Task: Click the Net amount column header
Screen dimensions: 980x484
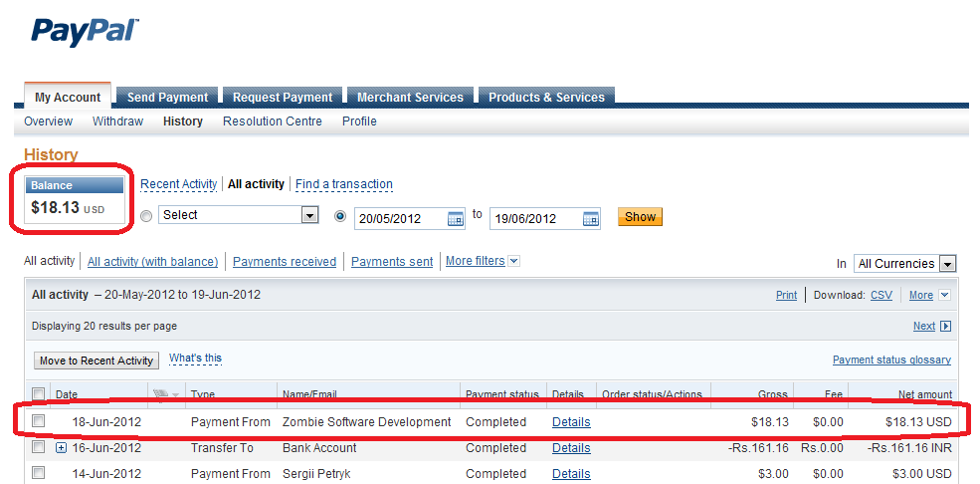Action: (x=925, y=394)
